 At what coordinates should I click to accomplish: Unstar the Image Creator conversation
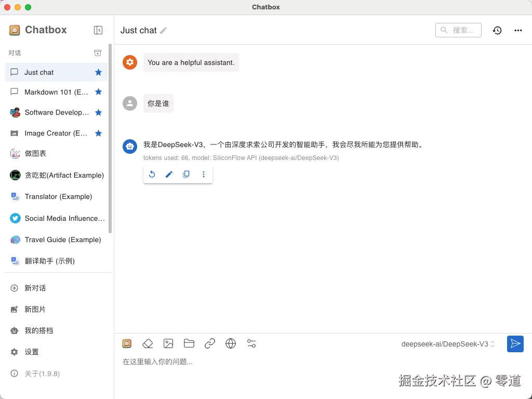[x=98, y=134]
